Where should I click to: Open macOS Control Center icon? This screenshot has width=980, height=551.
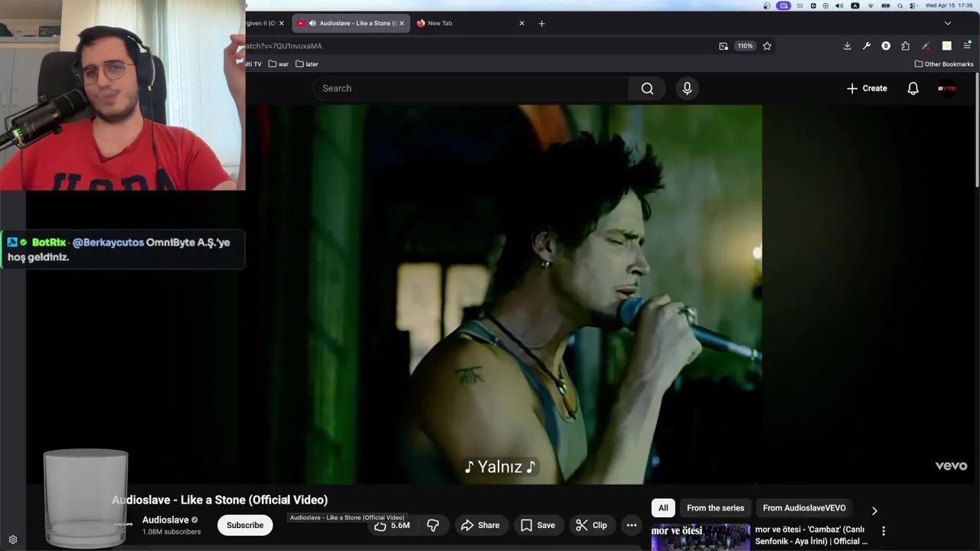coord(913,5)
